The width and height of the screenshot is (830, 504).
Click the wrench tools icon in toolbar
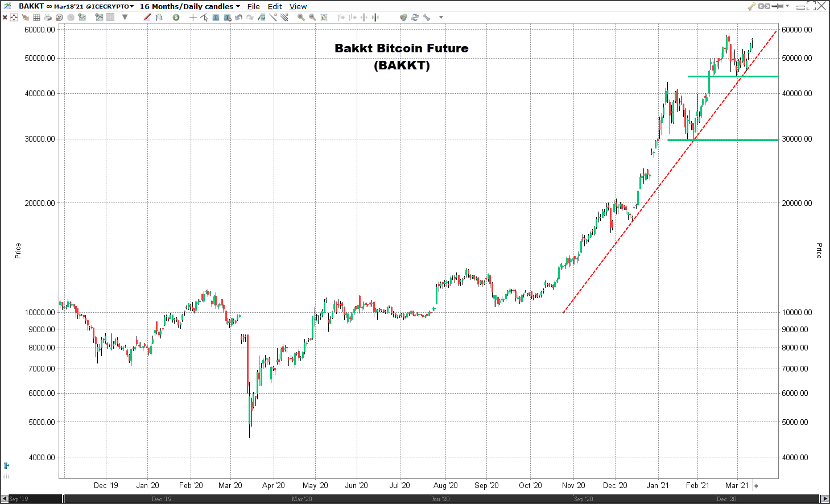(426, 17)
